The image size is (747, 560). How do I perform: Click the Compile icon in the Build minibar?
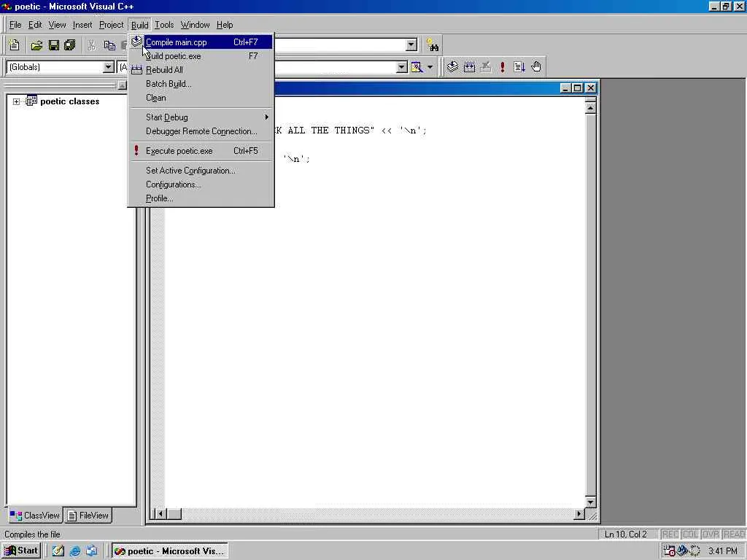pyautogui.click(x=452, y=67)
